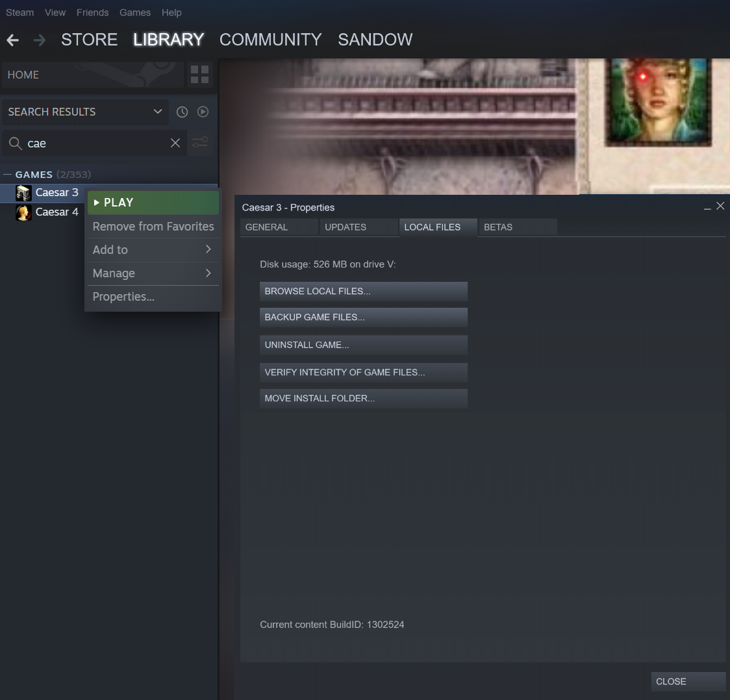Go forward with the right arrow
730x700 pixels.
(40, 40)
